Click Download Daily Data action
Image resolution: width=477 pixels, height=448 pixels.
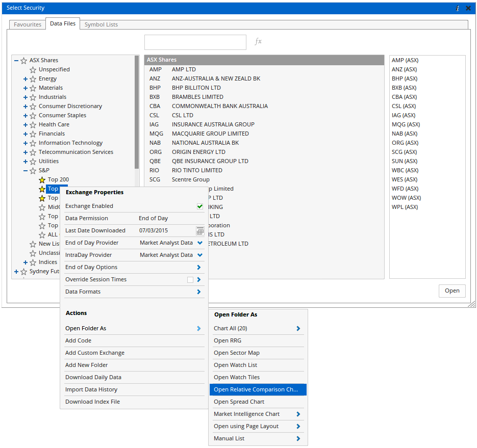point(134,377)
